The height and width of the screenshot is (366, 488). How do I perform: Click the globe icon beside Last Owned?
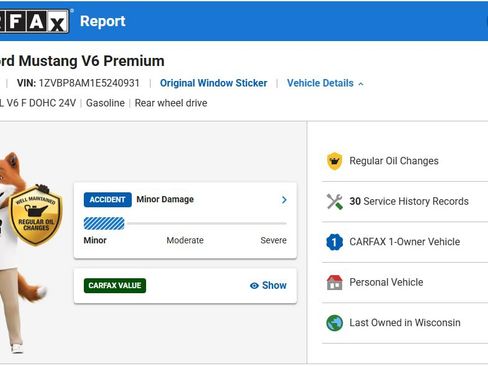[x=334, y=323]
